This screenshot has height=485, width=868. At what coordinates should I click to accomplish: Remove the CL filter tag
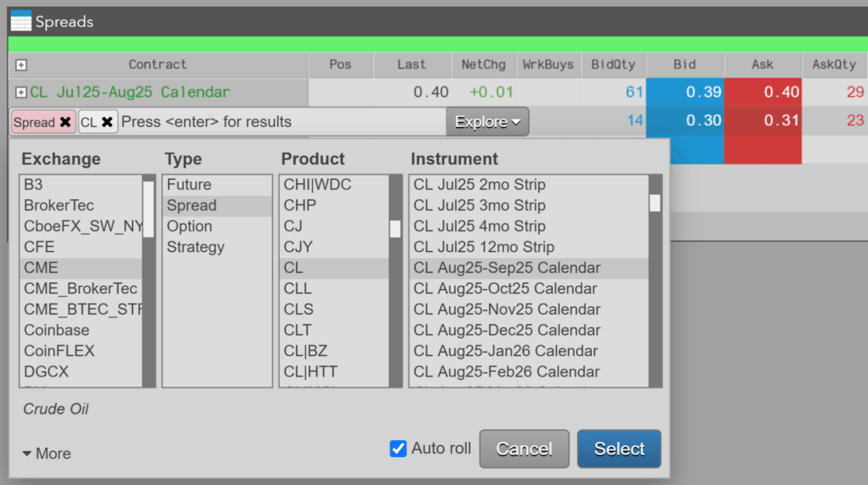click(108, 122)
